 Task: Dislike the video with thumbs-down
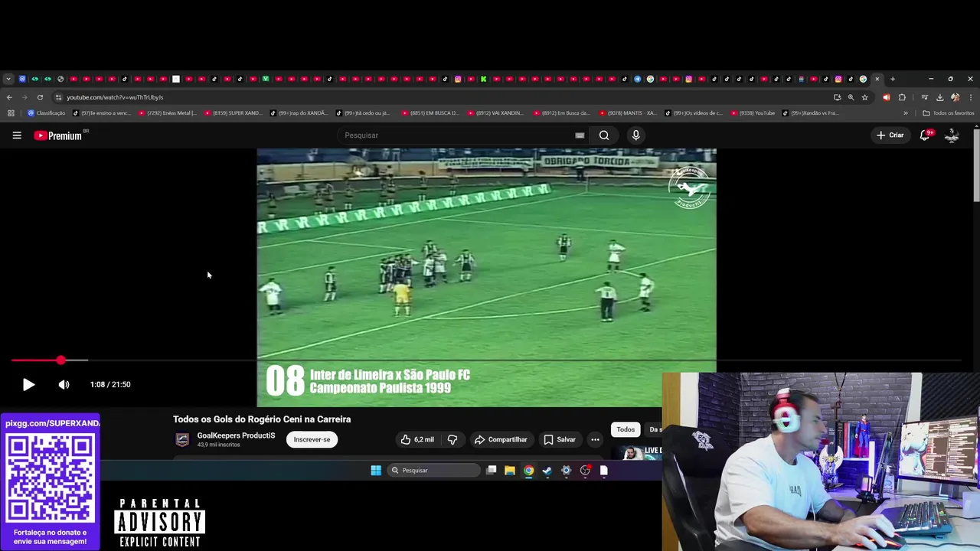click(x=452, y=439)
